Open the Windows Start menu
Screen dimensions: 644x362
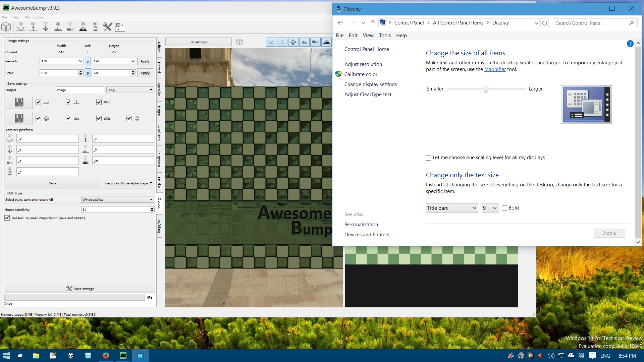click(7, 356)
